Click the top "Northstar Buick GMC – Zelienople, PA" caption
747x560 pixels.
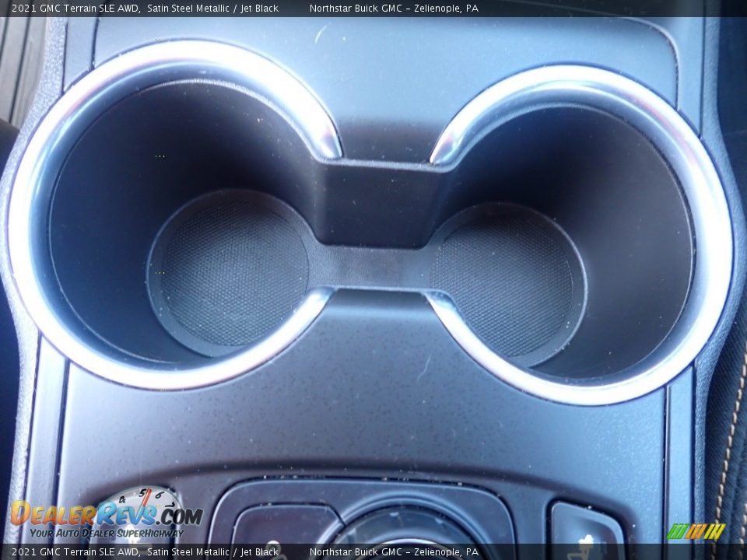(x=394, y=8)
